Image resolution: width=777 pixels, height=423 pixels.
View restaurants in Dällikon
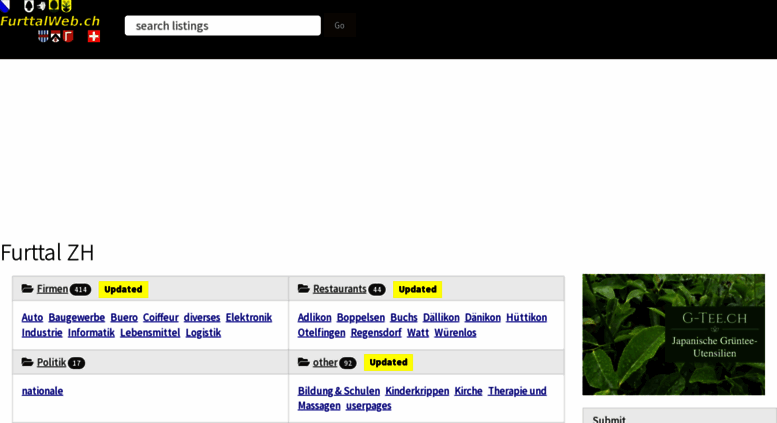pyautogui.click(x=441, y=317)
